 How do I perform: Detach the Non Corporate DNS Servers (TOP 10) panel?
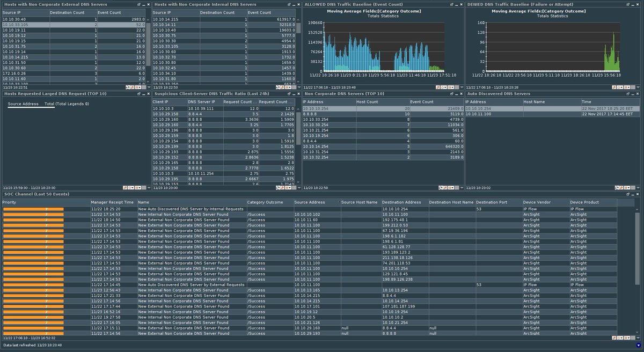(x=452, y=94)
